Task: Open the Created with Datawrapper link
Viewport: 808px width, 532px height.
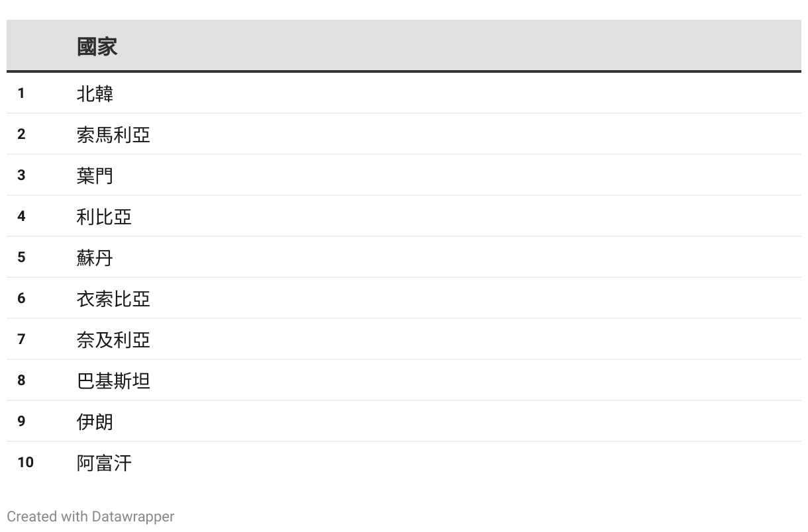Action: [90, 516]
